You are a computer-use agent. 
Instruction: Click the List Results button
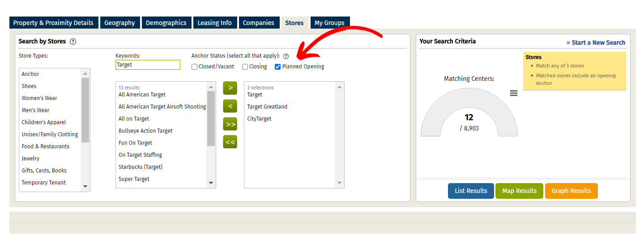(471, 191)
